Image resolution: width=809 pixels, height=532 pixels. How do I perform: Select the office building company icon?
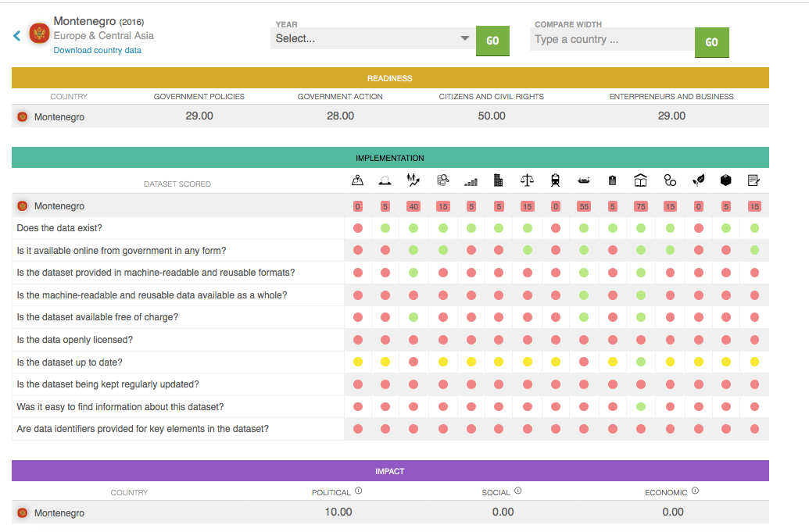click(x=499, y=180)
